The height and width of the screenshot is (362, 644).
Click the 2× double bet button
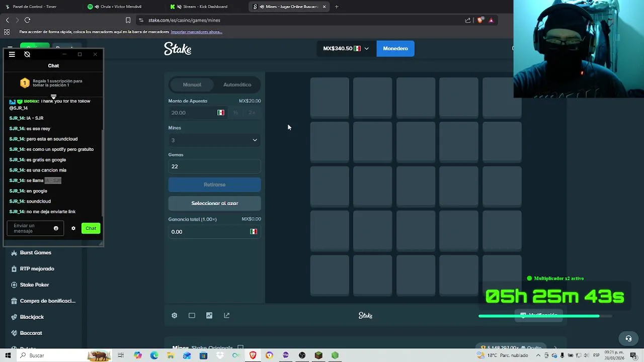click(x=252, y=113)
